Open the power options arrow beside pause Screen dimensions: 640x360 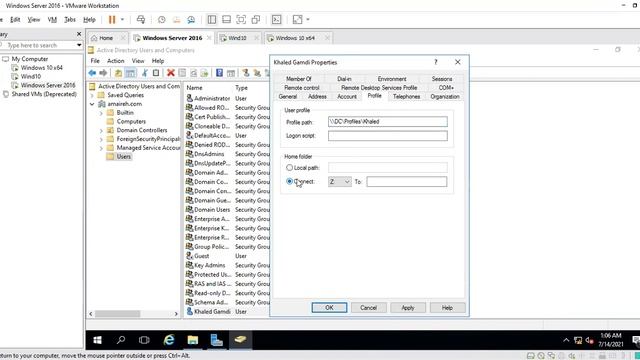(x=122, y=20)
